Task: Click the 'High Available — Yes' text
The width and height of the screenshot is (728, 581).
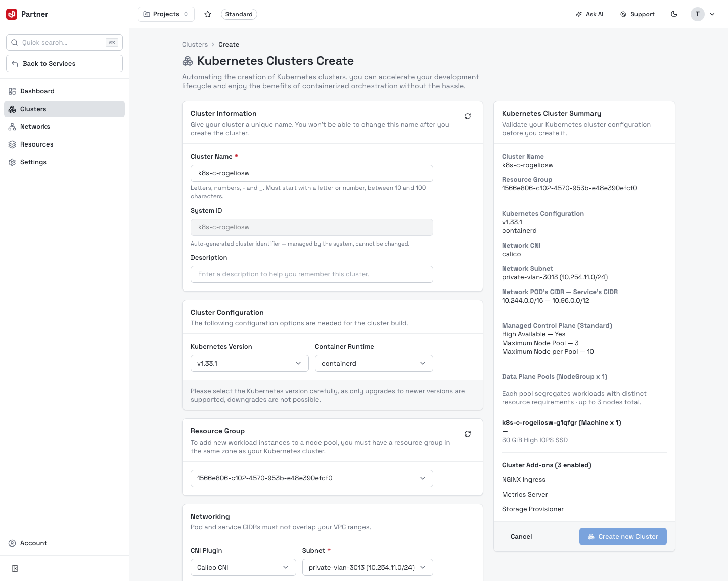Action: [x=534, y=334]
